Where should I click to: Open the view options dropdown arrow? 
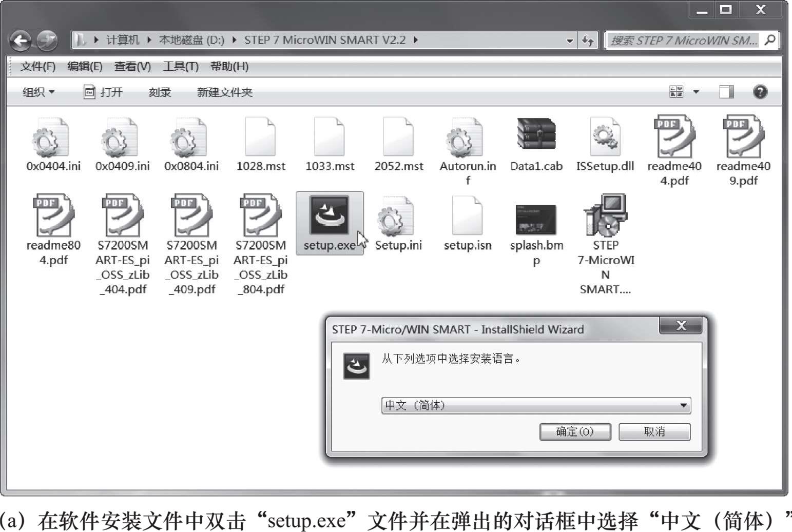696,92
